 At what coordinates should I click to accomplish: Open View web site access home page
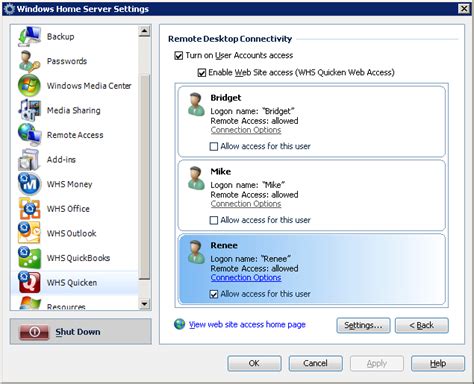pyautogui.click(x=247, y=325)
